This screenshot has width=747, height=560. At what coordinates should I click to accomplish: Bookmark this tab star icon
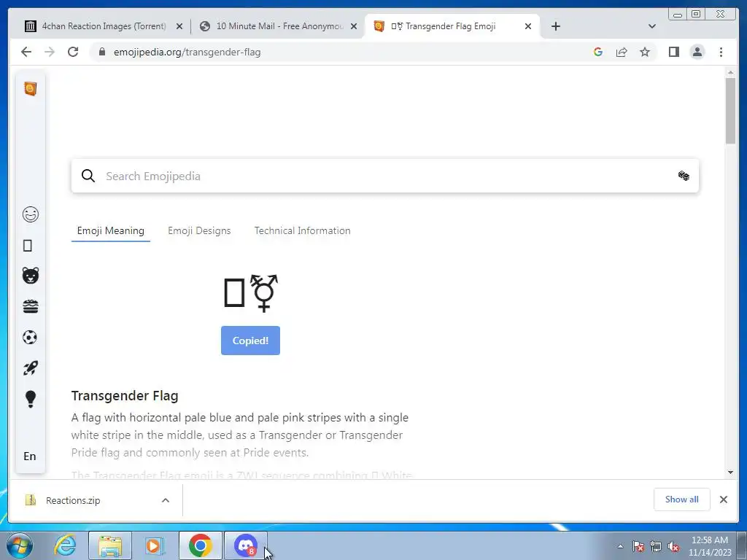[645, 52]
